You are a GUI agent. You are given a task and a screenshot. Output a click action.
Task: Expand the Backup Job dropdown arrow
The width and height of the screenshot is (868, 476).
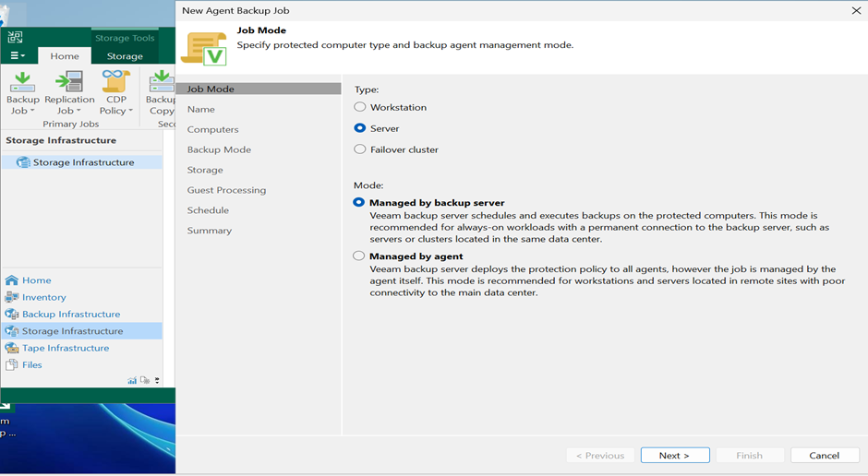pos(32,111)
